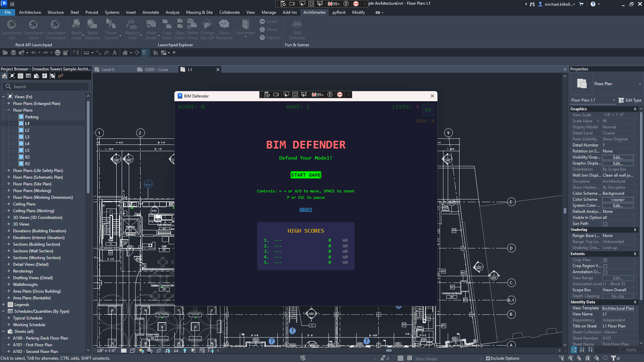Enable the Crop Region Visible checkbox

click(605, 266)
